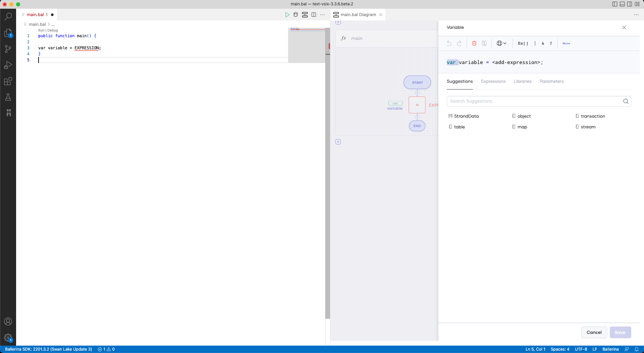
Task: Open the Run and Debug sidebar view
Action: (8, 65)
